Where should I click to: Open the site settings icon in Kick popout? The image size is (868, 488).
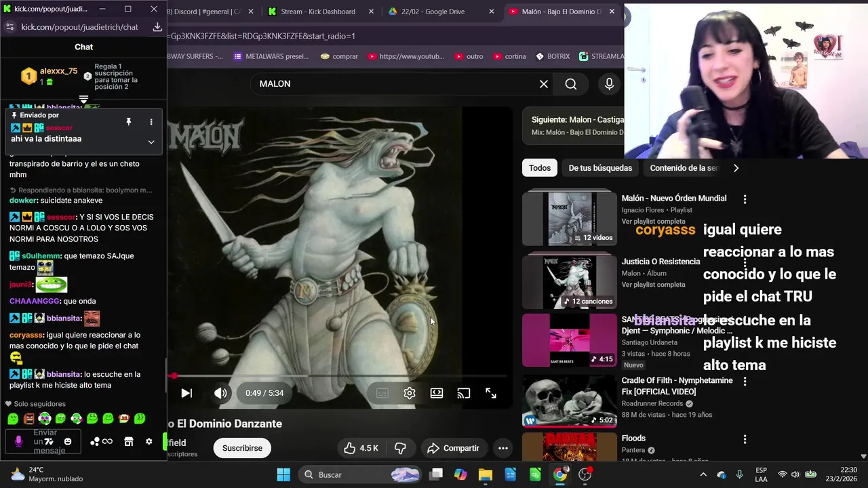pos(9,27)
